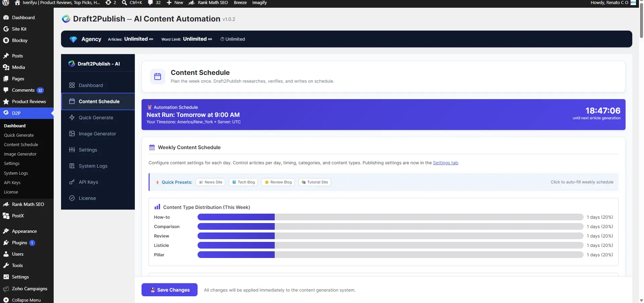Open Quick Generate tab in plugin panel

pyautogui.click(x=98, y=118)
